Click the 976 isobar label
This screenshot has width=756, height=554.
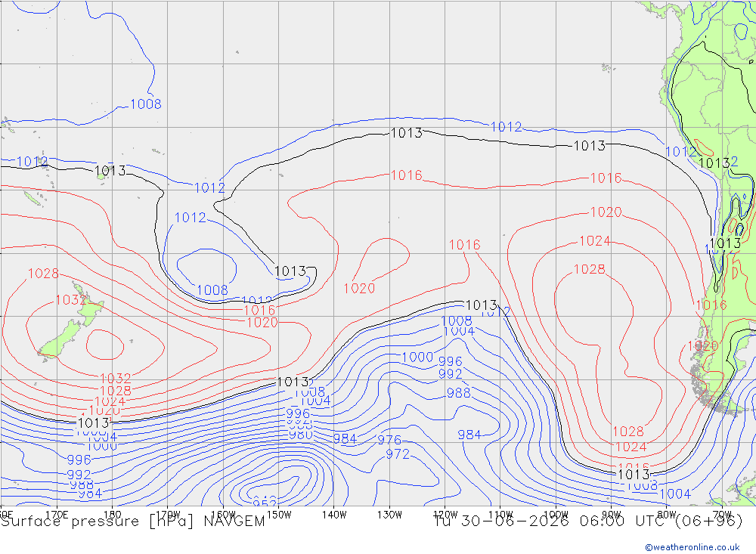(389, 440)
